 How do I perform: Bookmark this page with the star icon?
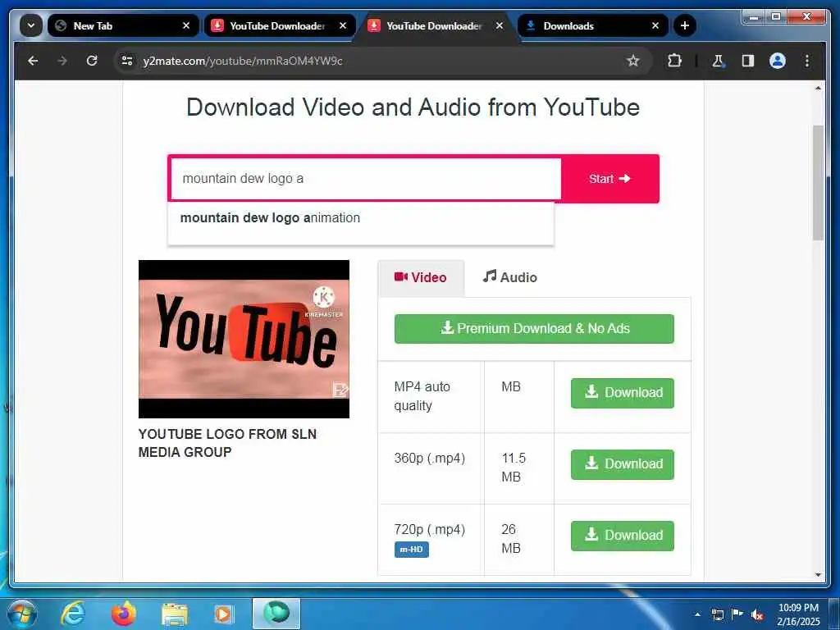click(x=633, y=61)
